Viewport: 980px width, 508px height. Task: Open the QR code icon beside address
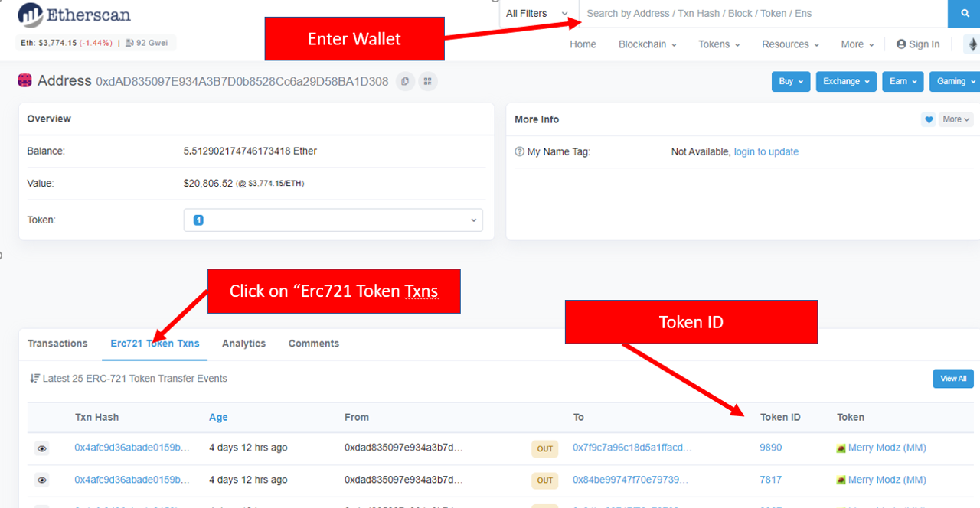click(428, 81)
